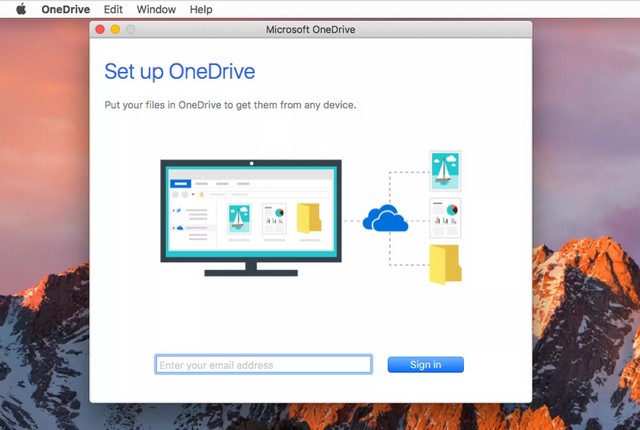Click the sailboat picture icon beside the cloud
Screen dimensions: 640x430
[444, 170]
